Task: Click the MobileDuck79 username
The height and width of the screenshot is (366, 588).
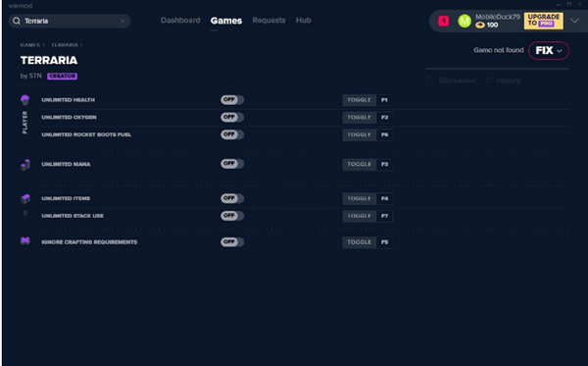Action: [x=498, y=17]
